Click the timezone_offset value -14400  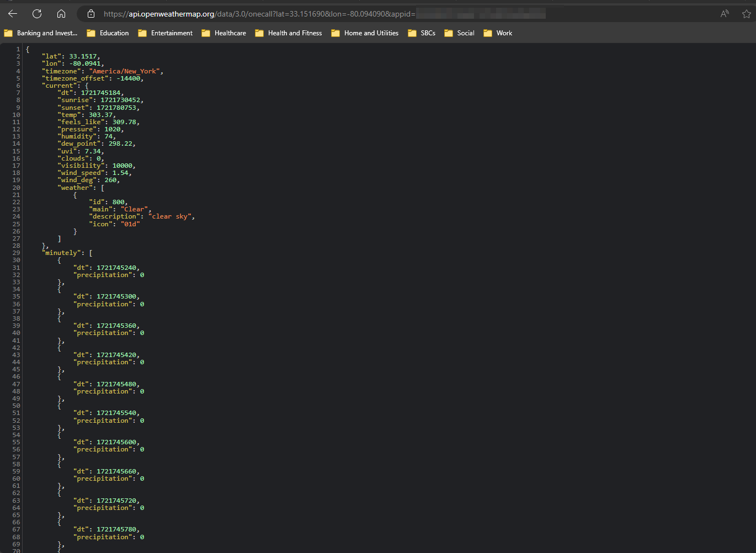[x=129, y=78]
